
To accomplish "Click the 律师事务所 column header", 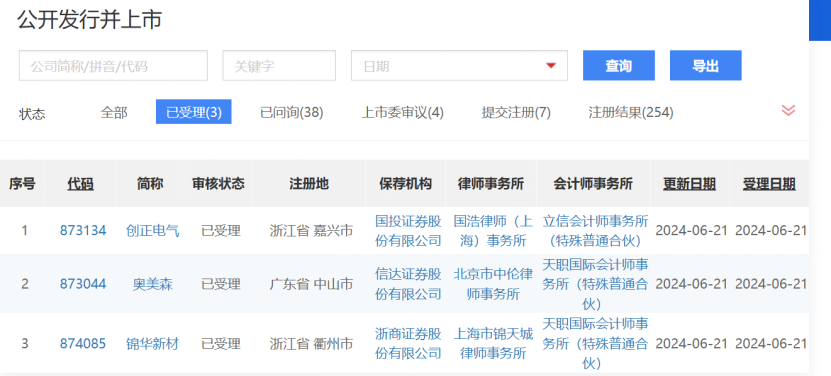I will click(x=491, y=184).
